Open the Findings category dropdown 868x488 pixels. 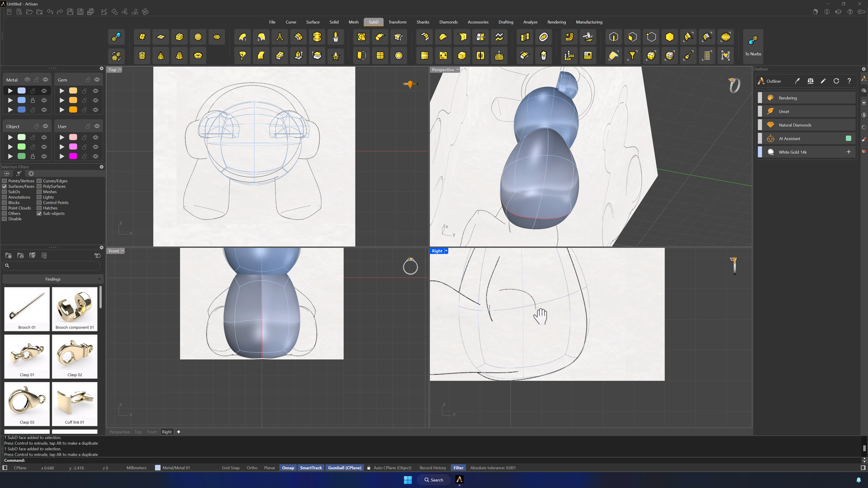53,279
